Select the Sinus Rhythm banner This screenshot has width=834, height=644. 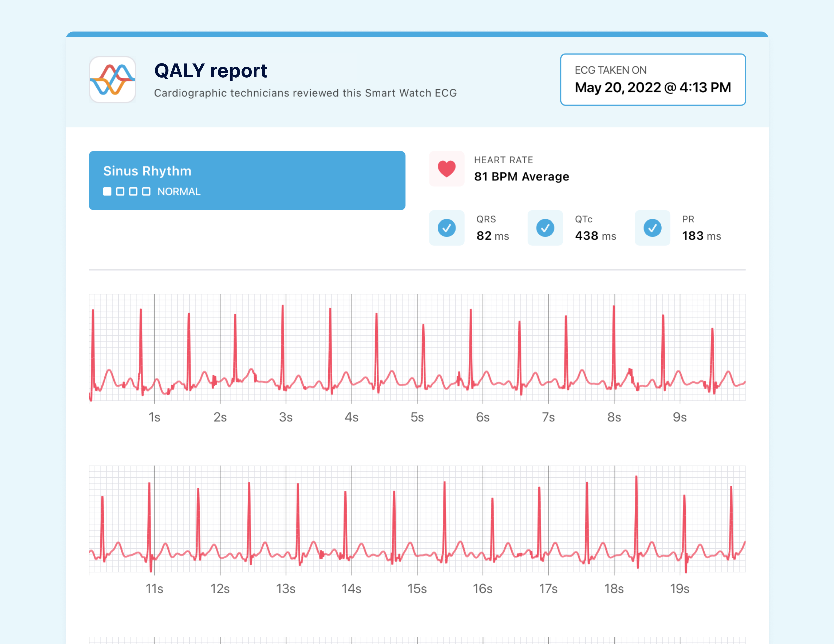click(247, 180)
